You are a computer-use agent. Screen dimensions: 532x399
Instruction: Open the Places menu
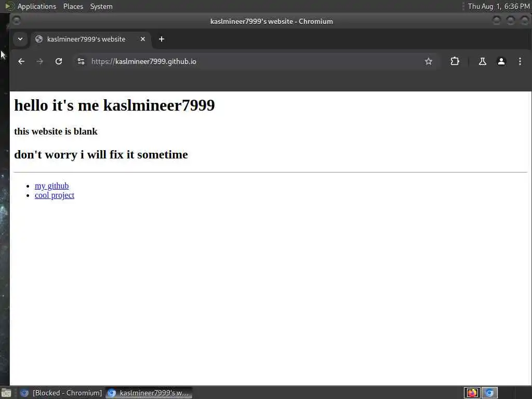73,6
